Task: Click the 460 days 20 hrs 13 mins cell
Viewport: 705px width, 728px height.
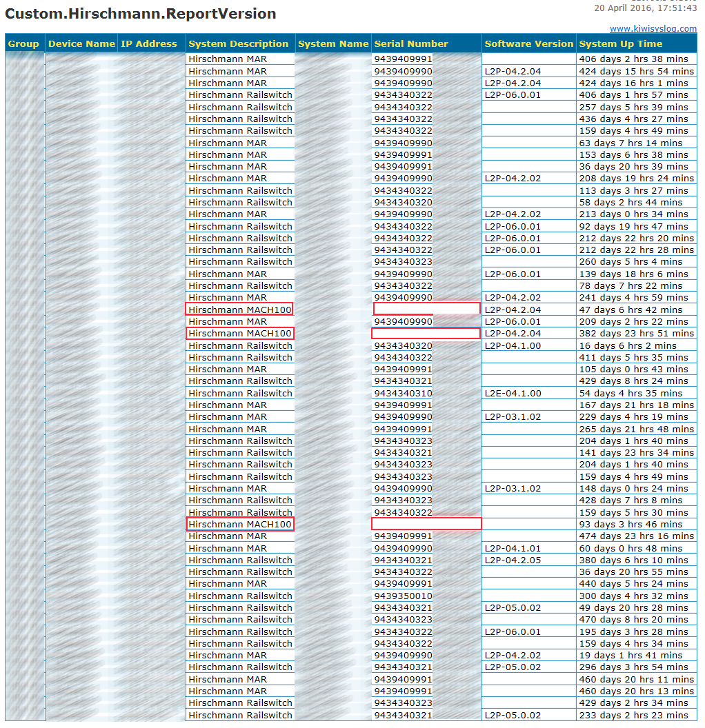Action: [636, 691]
